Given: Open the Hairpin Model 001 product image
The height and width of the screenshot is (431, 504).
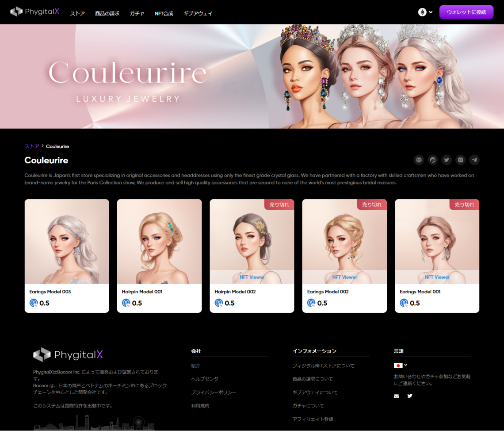Looking at the screenshot, I should (x=160, y=242).
